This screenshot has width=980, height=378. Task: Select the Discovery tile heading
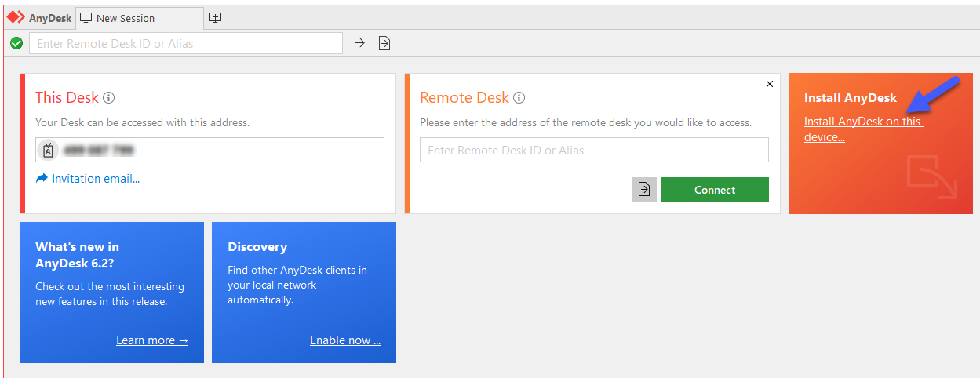tap(257, 246)
